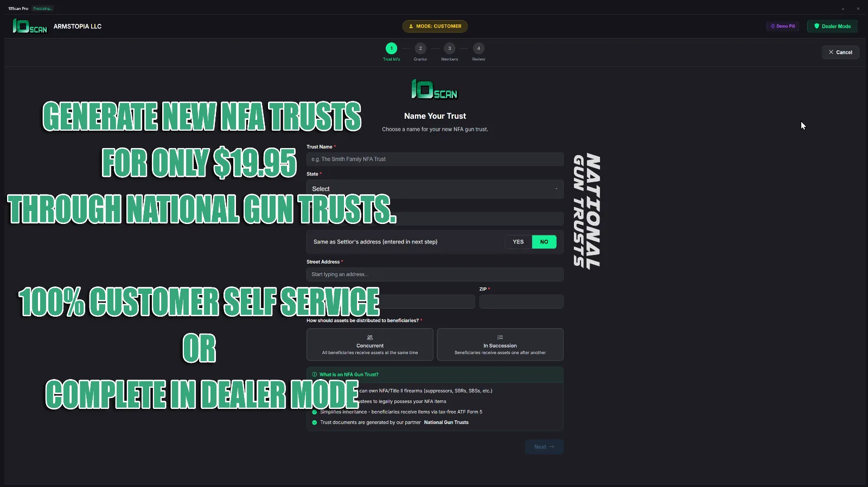Click the ARMSTOPIA LLC company name
Screen dimensions: 868x487
point(78,26)
